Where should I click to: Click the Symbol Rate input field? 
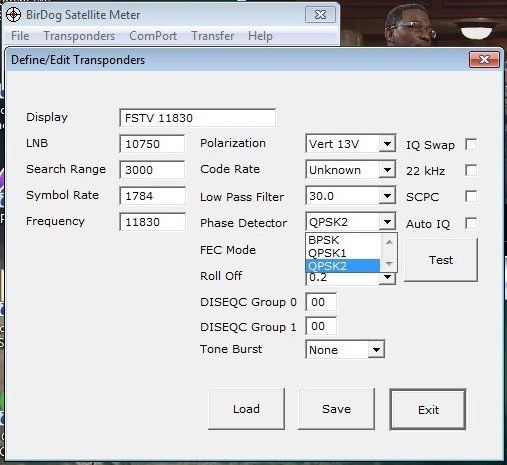click(x=152, y=196)
